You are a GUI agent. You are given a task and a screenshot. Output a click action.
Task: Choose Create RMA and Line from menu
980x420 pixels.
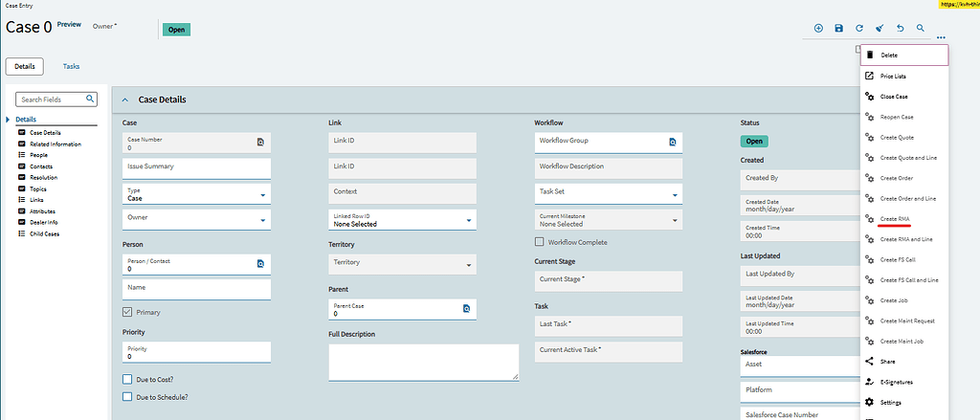click(904, 239)
